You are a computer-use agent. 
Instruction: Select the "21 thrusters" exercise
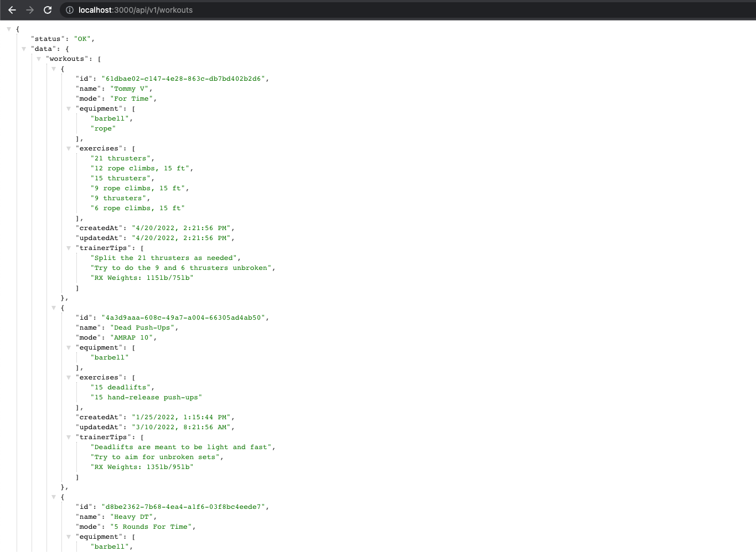click(121, 158)
